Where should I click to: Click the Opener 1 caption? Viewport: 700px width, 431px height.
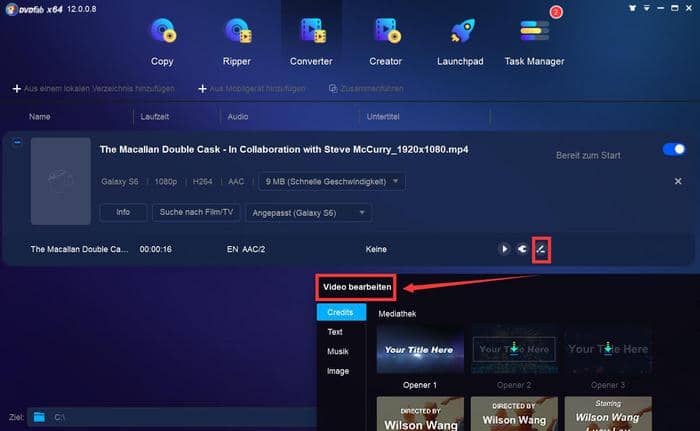420,385
